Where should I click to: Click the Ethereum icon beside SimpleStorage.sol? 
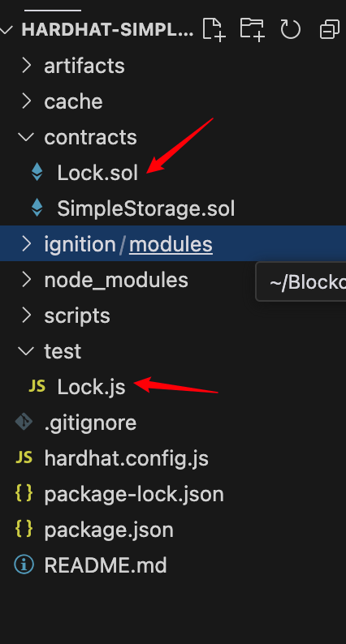[37, 208]
